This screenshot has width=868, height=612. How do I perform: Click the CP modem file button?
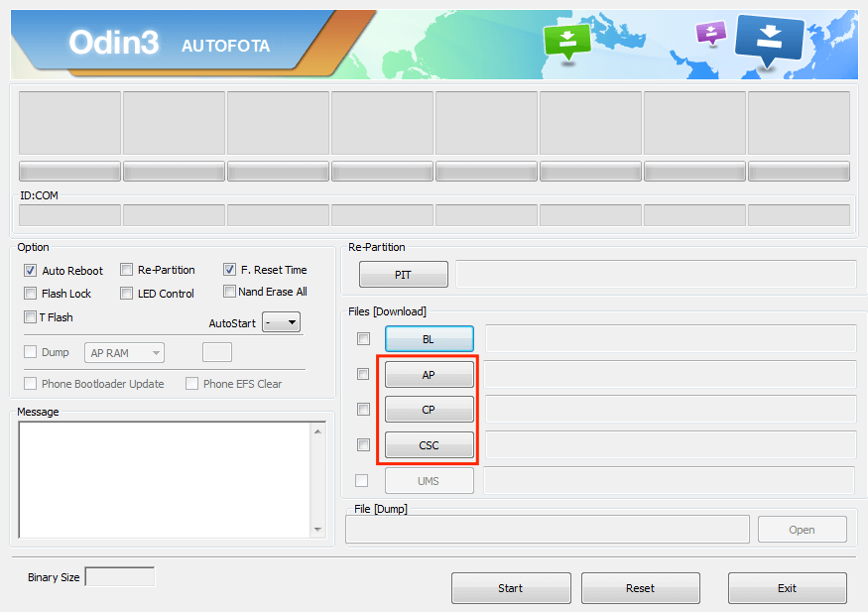pyautogui.click(x=429, y=410)
